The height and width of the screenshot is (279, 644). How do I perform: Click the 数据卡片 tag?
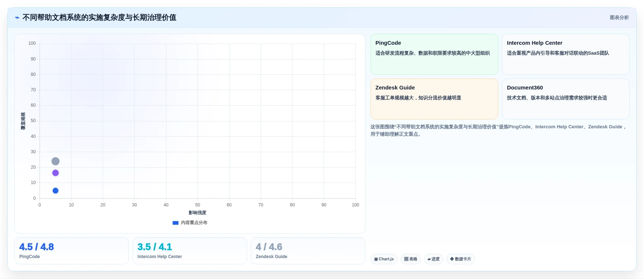pyautogui.click(x=461, y=259)
